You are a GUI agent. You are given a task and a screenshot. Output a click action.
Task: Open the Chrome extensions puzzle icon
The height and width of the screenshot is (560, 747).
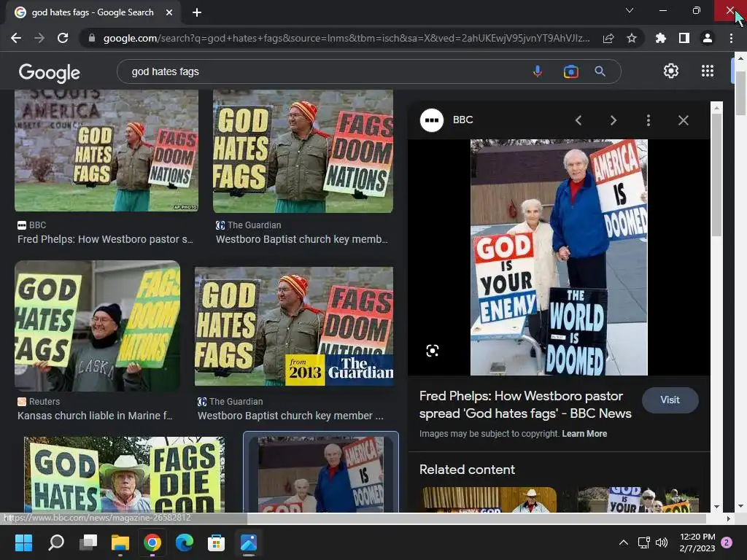click(x=661, y=38)
